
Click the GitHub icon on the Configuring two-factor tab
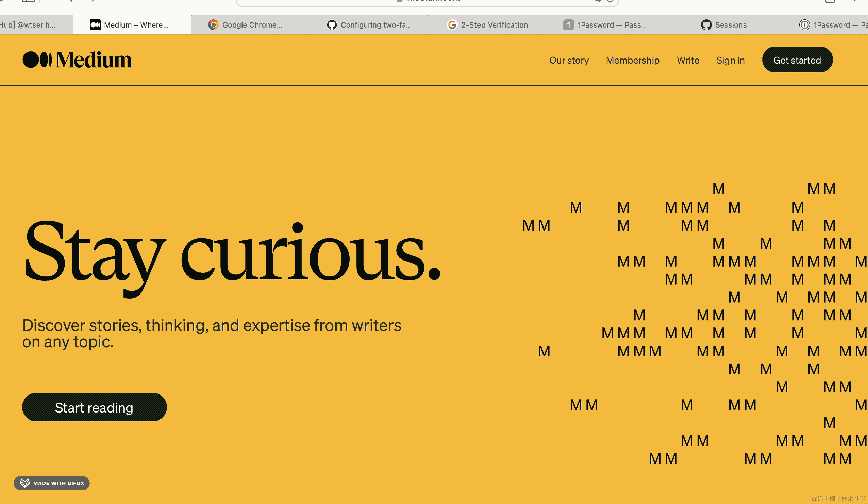tap(332, 25)
